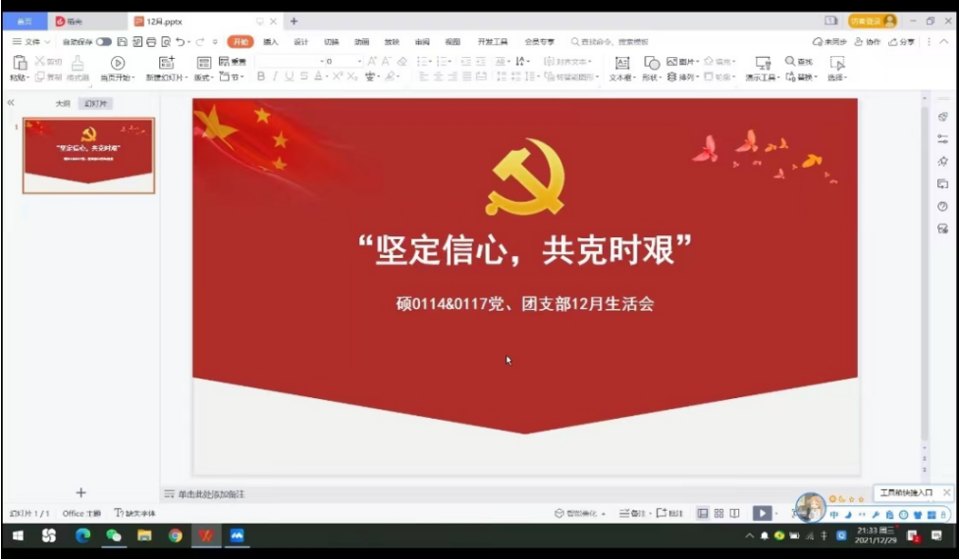The height and width of the screenshot is (560, 960).
Task: Select the slide 1 thumbnail
Action: pyautogui.click(x=89, y=155)
